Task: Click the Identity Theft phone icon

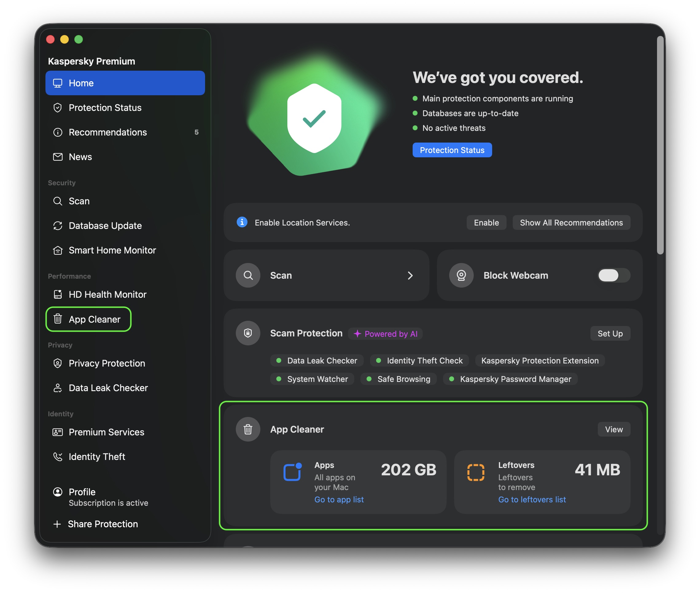Action: (x=57, y=457)
